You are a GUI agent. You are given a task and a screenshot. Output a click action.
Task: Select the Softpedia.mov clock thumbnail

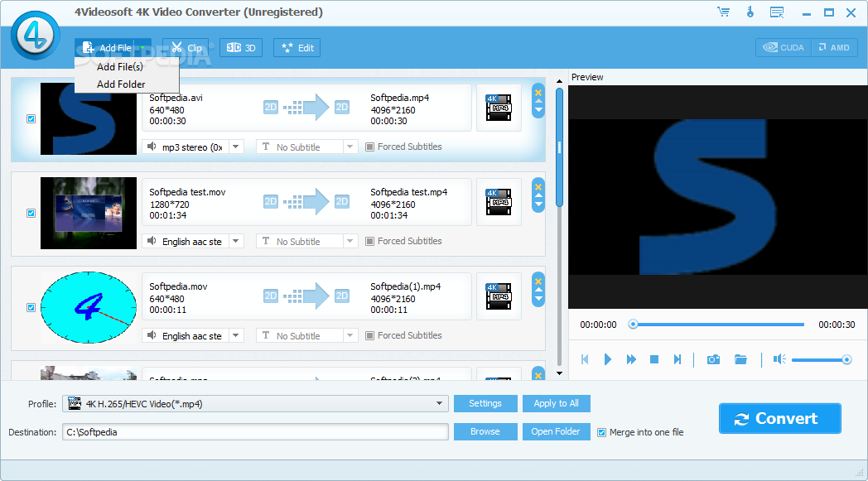89,307
